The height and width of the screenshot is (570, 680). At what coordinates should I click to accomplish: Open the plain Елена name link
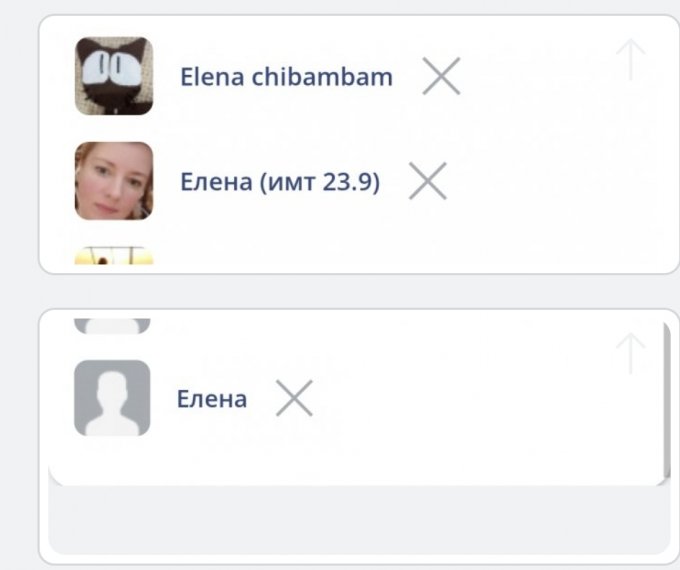(x=212, y=399)
